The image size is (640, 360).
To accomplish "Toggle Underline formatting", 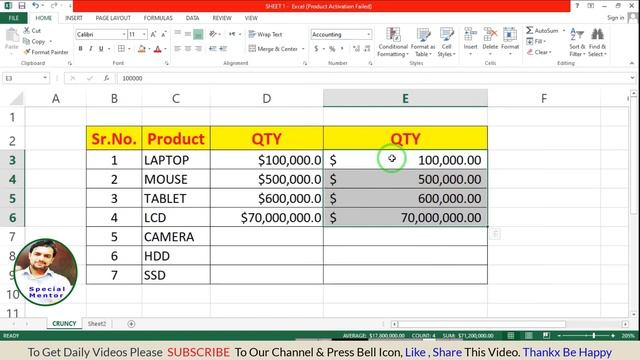I will tap(101, 49).
